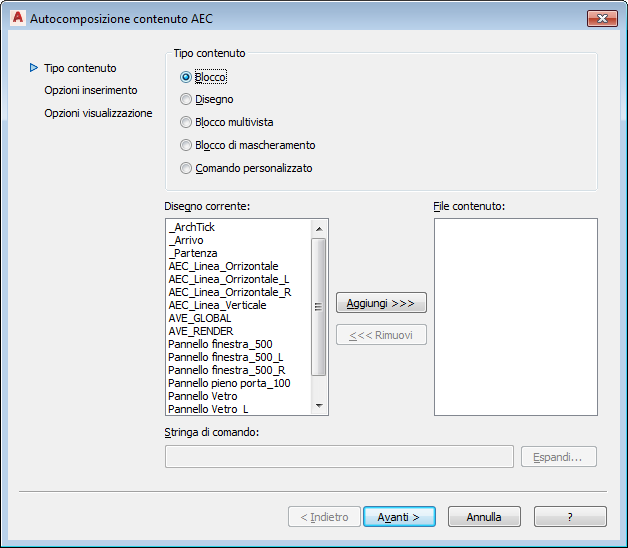Choose Blocco di mascheramento option
The height and width of the screenshot is (548, 628).
click(186, 145)
